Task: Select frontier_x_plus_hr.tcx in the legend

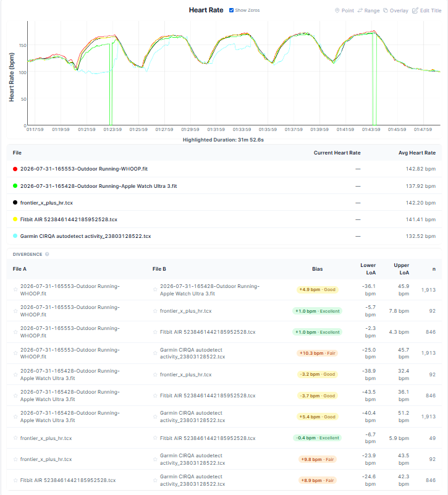Action: (x=46, y=203)
